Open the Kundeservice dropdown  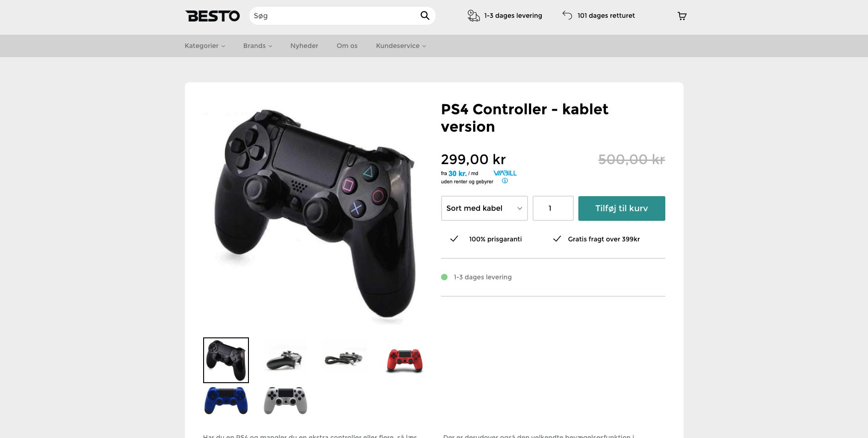point(401,46)
